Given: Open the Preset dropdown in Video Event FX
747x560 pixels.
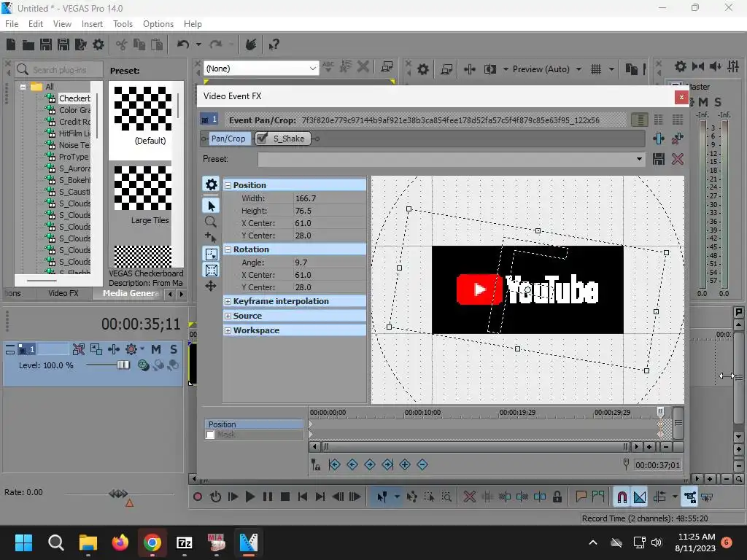Looking at the screenshot, I should pyautogui.click(x=639, y=159).
